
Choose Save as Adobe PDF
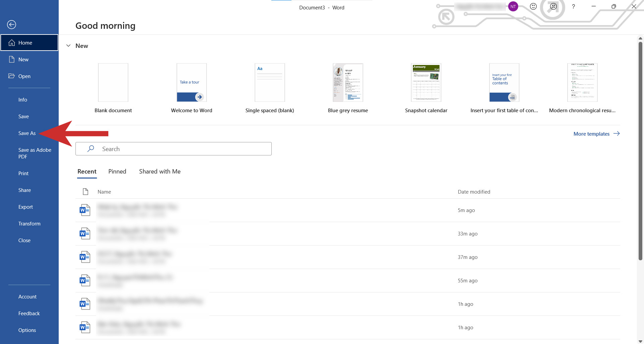click(x=35, y=153)
